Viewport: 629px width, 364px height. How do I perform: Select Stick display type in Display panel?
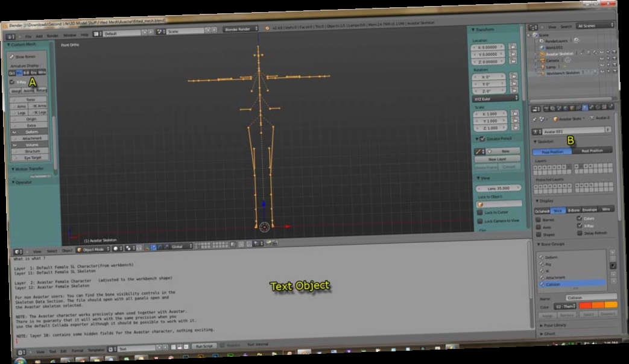558,210
